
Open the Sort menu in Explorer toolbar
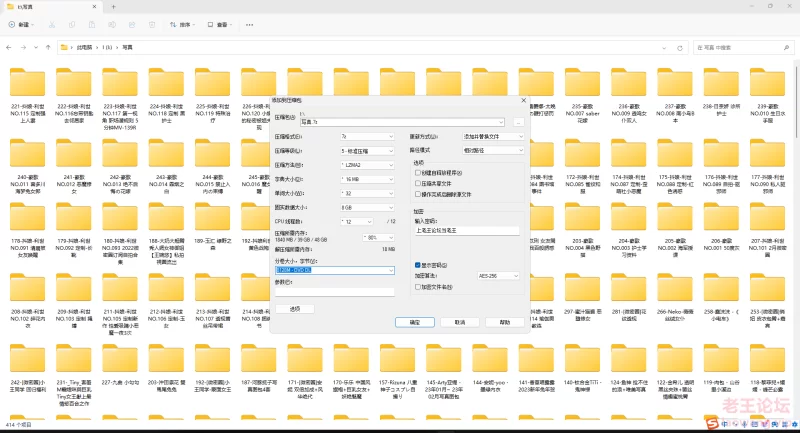(182, 24)
